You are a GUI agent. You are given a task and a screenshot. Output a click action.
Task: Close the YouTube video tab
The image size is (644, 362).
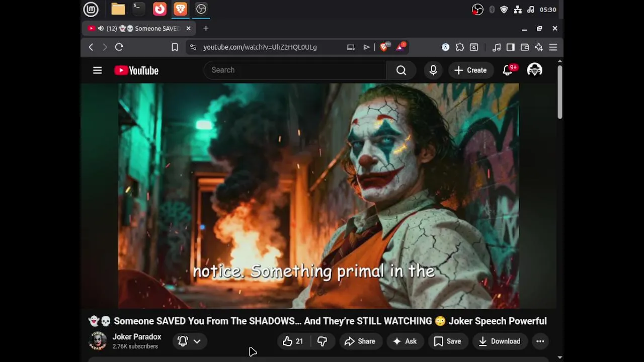pyautogui.click(x=188, y=29)
